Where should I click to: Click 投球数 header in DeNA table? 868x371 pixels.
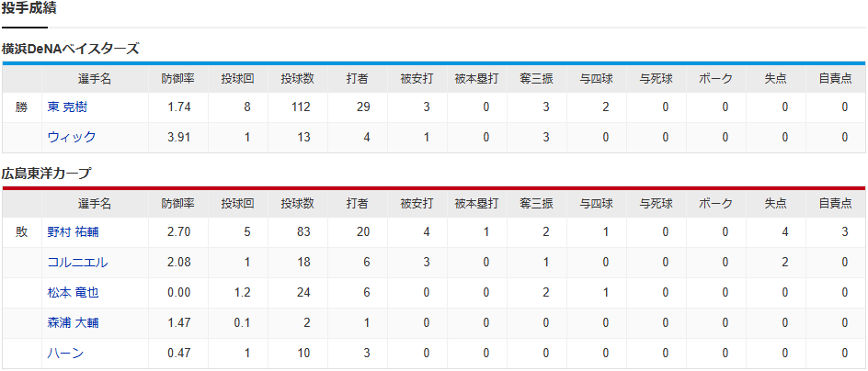(298, 79)
